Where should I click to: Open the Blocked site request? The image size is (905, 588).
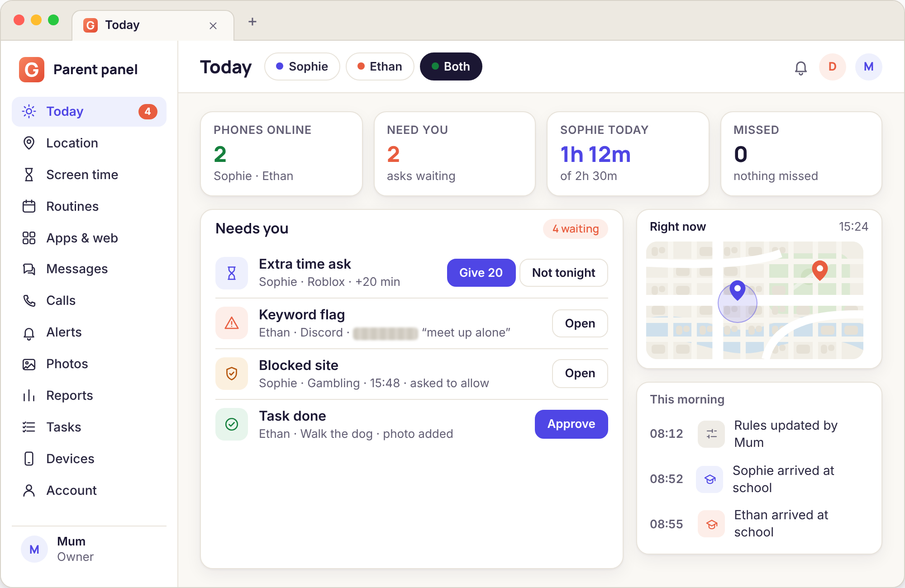[580, 373]
